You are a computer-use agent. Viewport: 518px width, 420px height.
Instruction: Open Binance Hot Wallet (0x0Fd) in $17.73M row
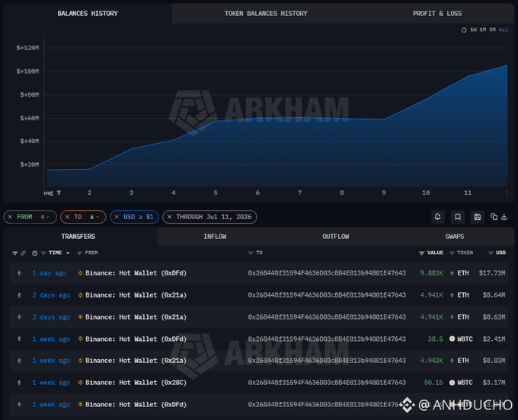(x=136, y=273)
